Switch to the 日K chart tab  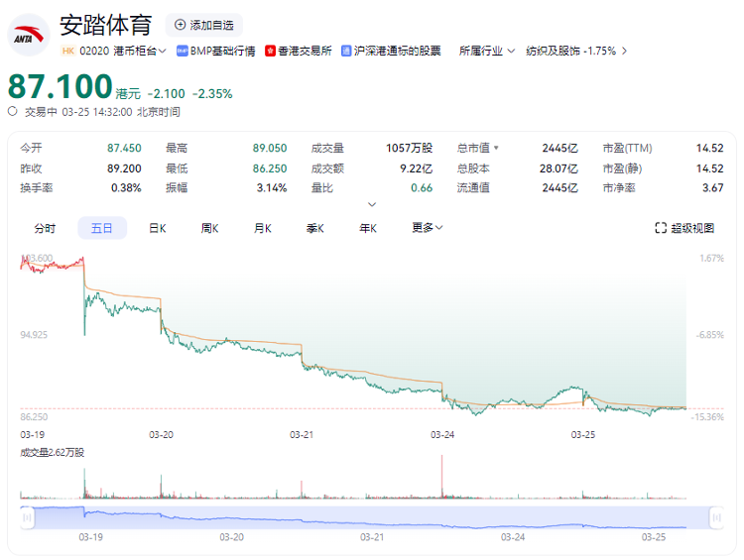coord(158,229)
